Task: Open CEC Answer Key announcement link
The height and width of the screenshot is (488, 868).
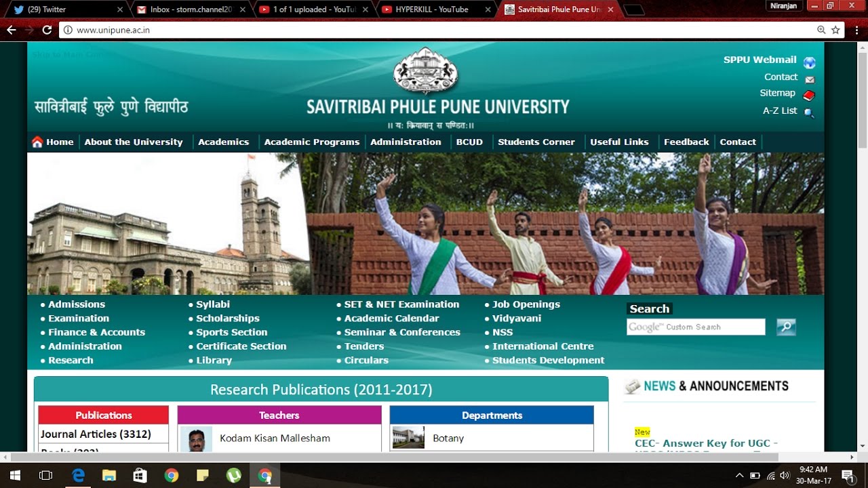Action: click(706, 443)
